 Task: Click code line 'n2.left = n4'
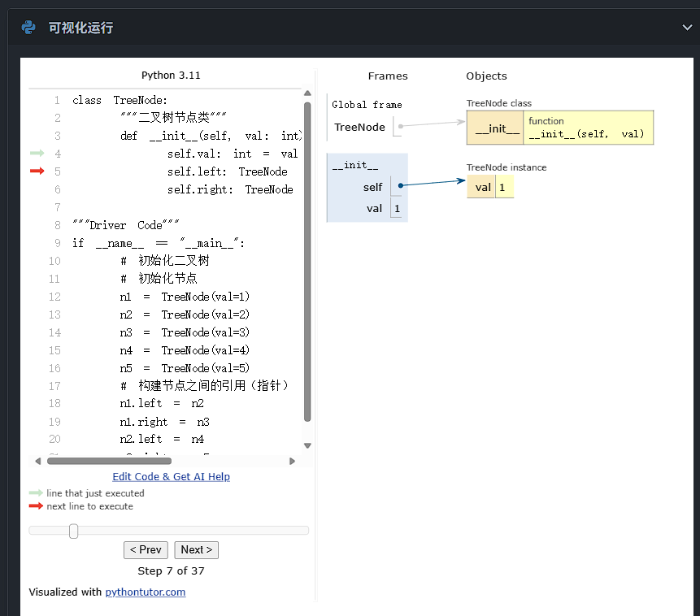162,439
